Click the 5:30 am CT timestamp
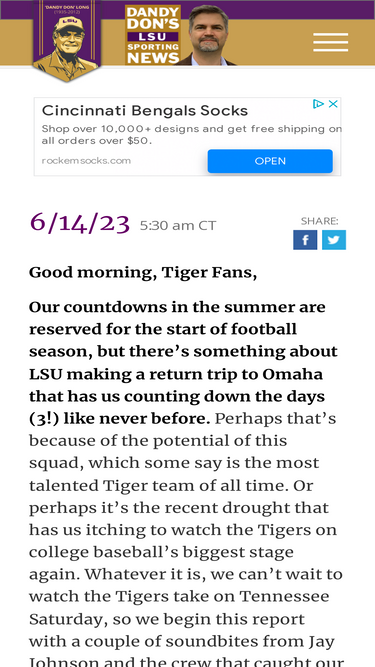This screenshot has width=375, height=667. (x=178, y=225)
